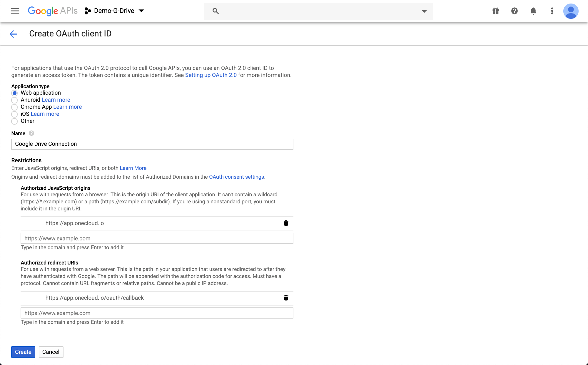Click the back arrow icon

pyautogui.click(x=13, y=34)
